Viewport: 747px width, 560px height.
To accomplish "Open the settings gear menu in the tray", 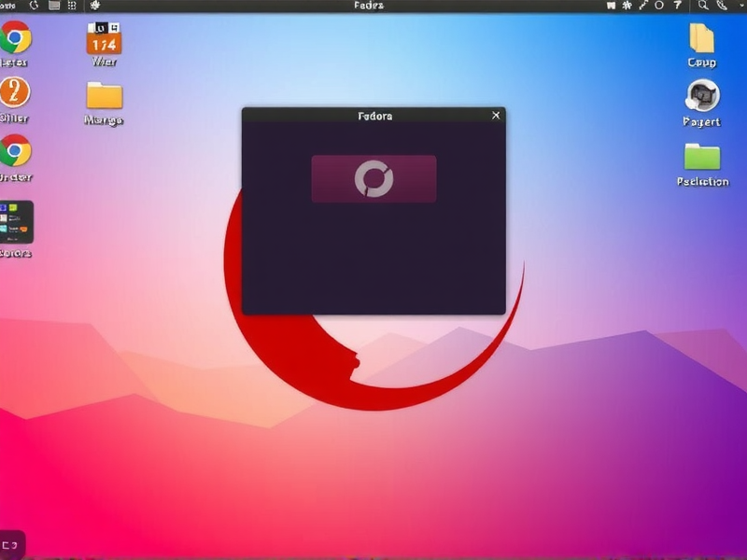I will pos(627,7).
